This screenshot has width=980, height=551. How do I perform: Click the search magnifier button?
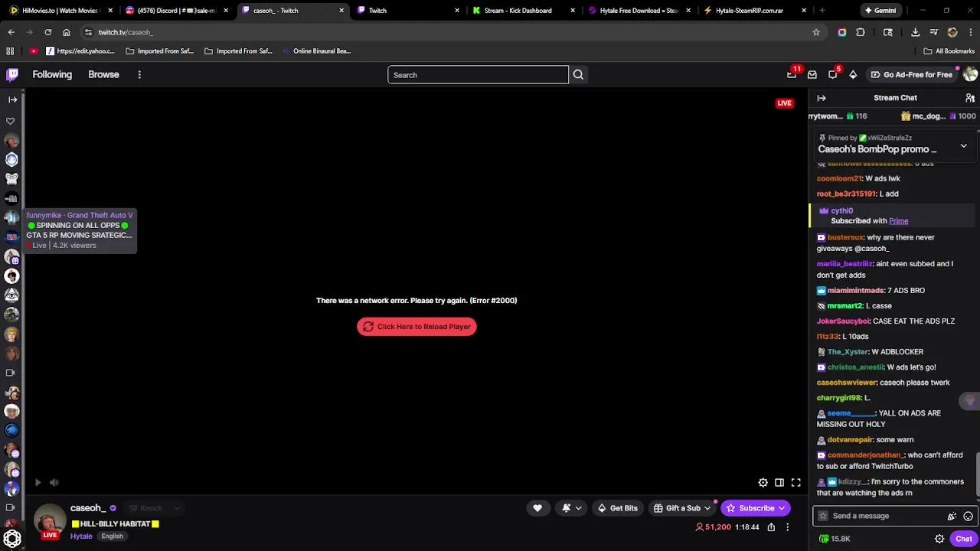[578, 75]
